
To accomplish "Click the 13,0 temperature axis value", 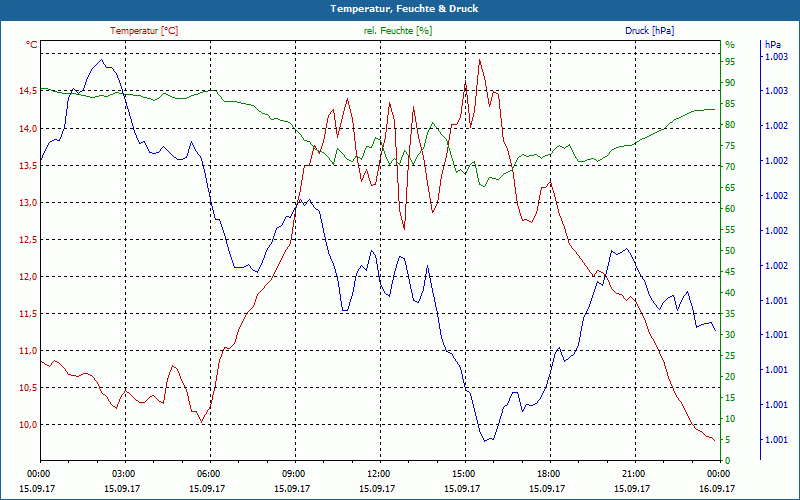I will (29, 203).
